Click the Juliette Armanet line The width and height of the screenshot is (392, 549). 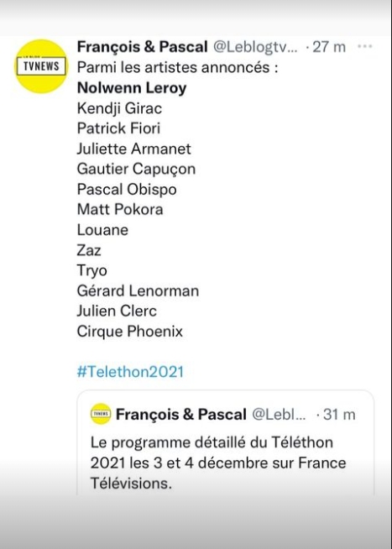(134, 149)
